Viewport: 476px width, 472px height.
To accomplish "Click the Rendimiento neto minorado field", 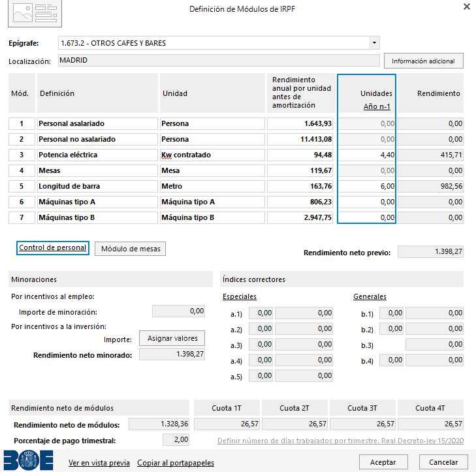I will coord(172,354).
